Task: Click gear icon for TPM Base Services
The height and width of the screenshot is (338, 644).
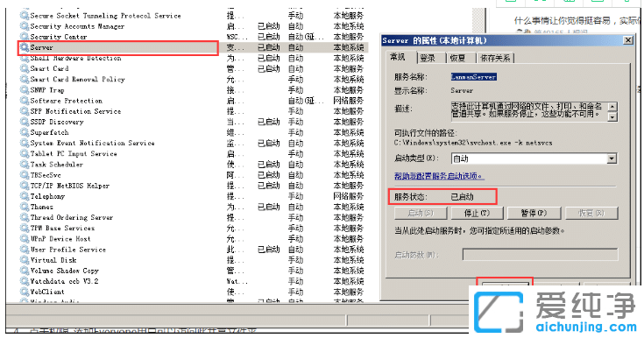Action: pos(25,229)
